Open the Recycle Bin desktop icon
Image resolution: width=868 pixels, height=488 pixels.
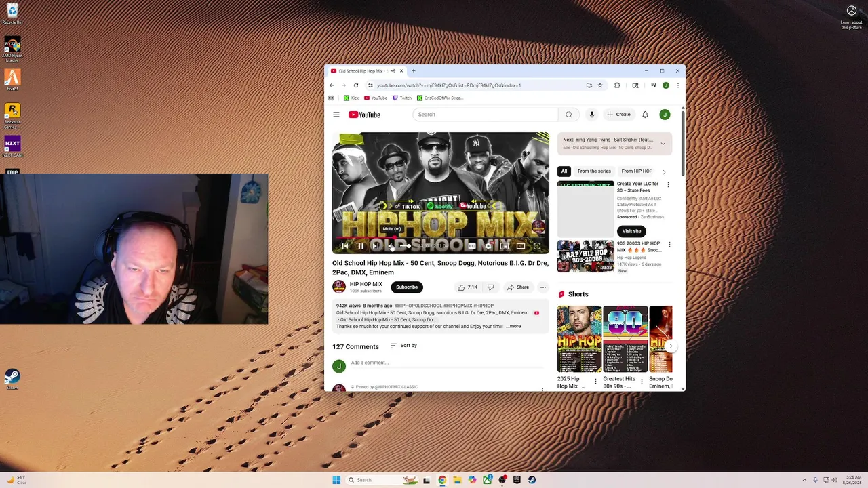(12, 14)
